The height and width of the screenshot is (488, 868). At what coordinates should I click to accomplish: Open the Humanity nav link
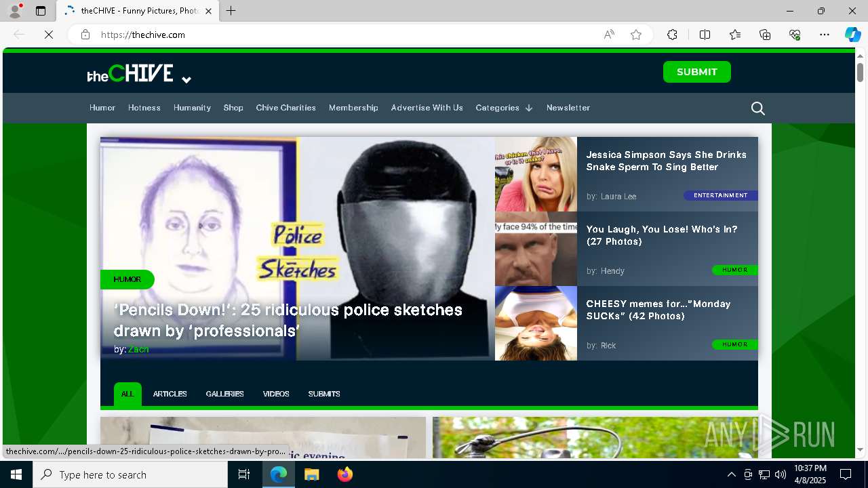click(192, 108)
